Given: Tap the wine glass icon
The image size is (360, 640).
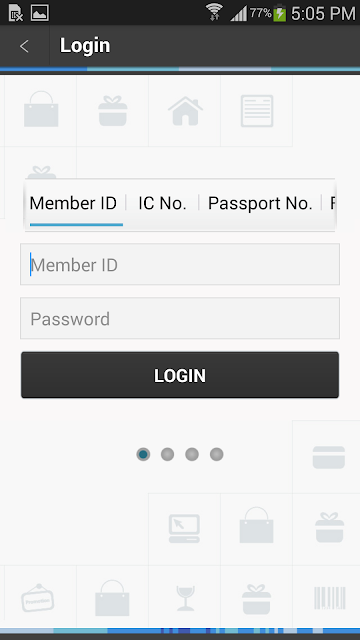Looking at the screenshot, I should coord(186,598).
